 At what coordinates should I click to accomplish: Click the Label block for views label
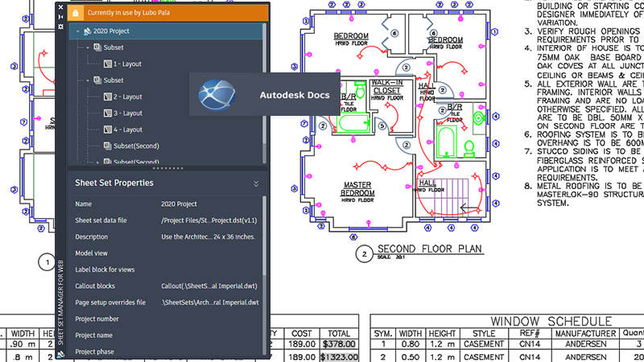(105, 269)
